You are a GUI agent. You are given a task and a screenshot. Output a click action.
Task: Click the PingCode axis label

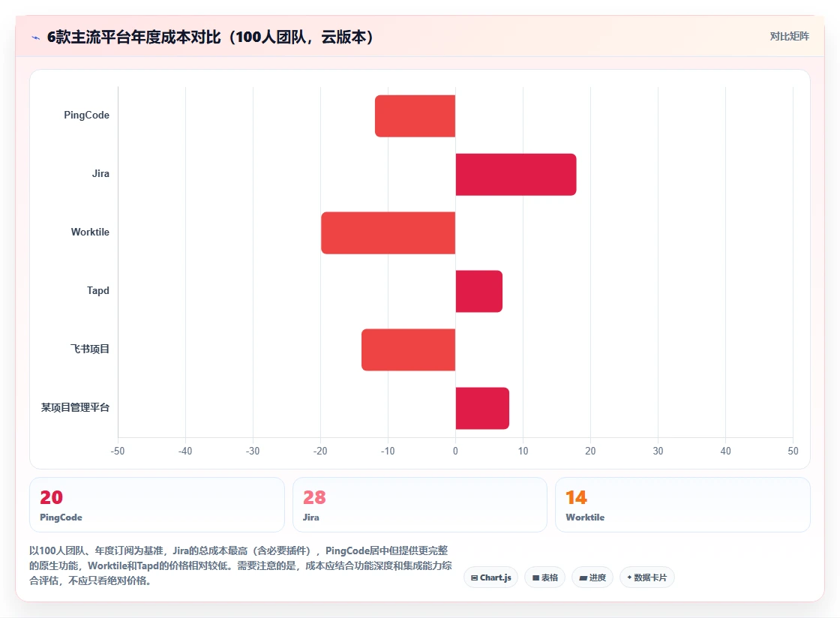tap(87, 115)
